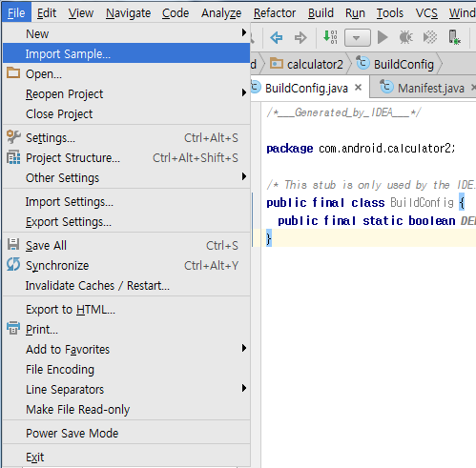Choose Make File Read-only
Image resolution: width=476 pixels, height=468 pixels.
[x=127, y=410]
